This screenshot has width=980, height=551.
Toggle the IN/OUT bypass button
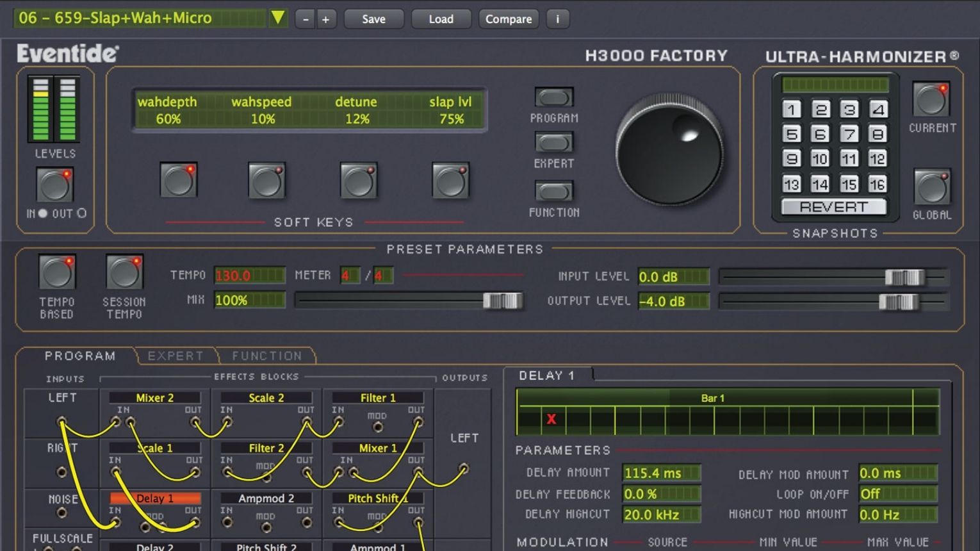point(54,186)
